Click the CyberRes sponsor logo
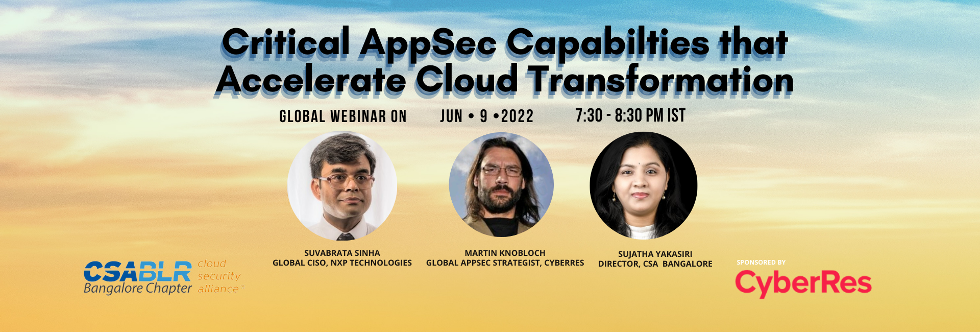This screenshot has width=980, height=332. (x=803, y=283)
